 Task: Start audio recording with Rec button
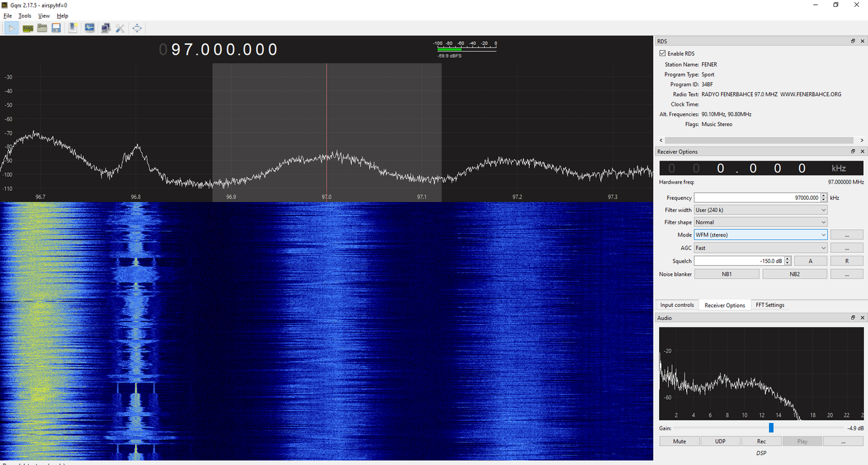762,441
